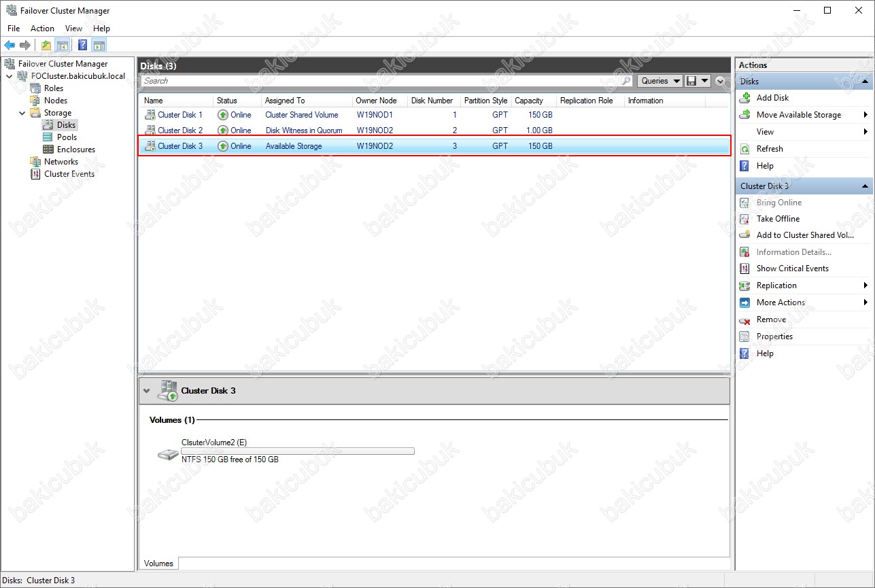Expand the query options chevron button
Image resolution: width=875 pixels, height=588 pixels.
[x=720, y=81]
